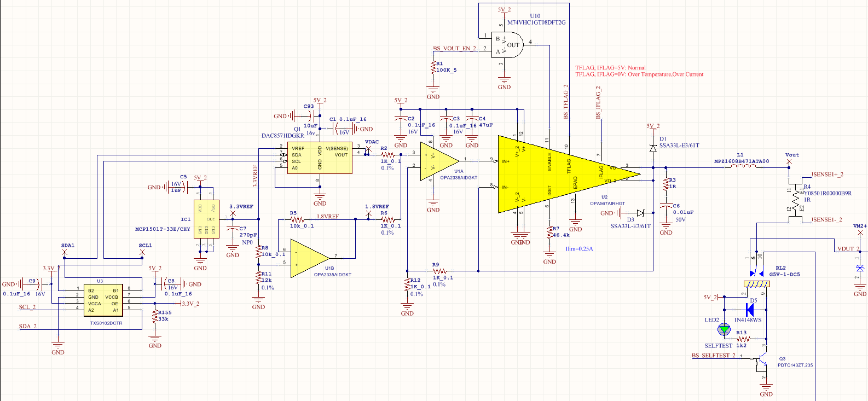Select resistor R7 46.4k
This screenshot has width=868, height=401.
pyautogui.click(x=549, y=233)
